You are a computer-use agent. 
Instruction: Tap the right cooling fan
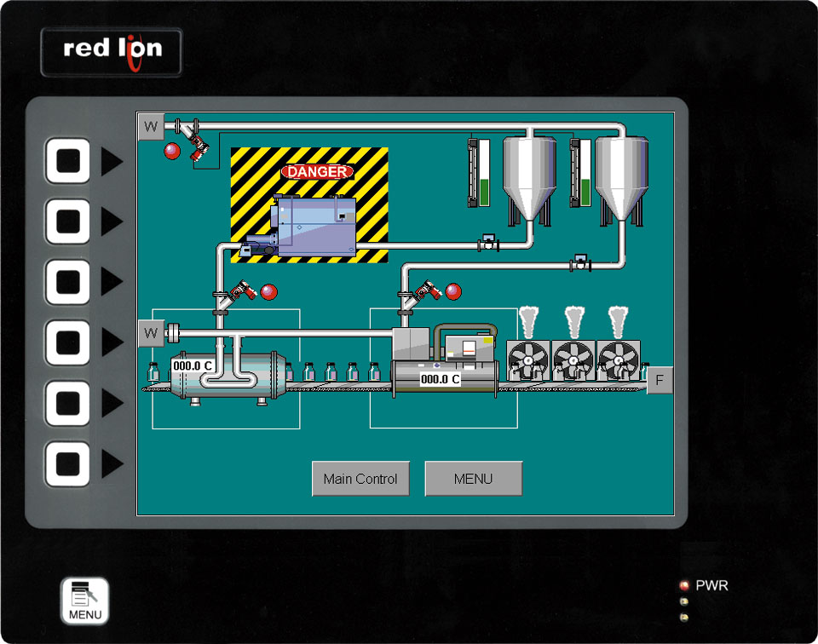click(619, 360)
